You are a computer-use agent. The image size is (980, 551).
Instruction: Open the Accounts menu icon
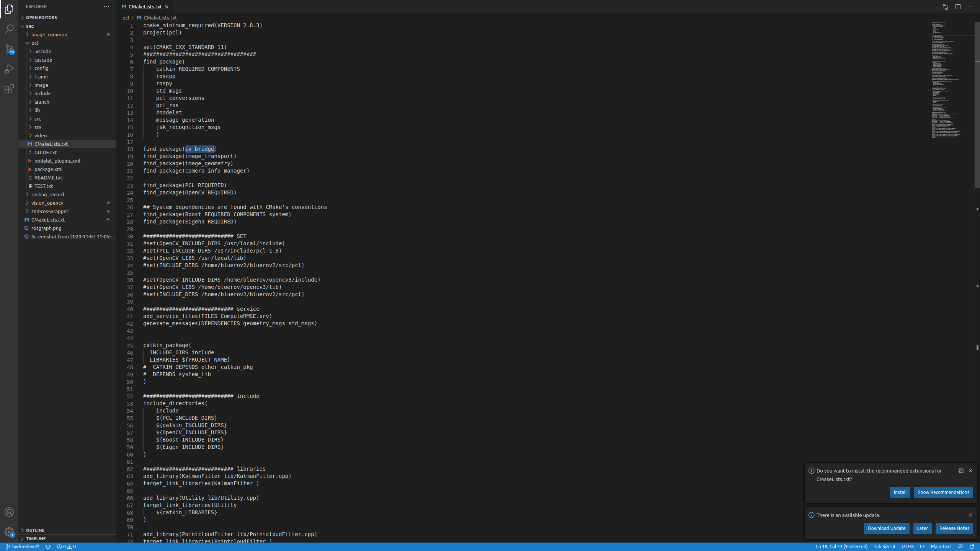(9, 512)
